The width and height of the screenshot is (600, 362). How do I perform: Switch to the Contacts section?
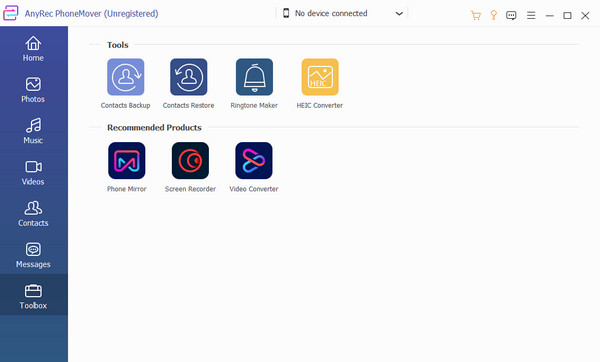(x=34, y=214)
